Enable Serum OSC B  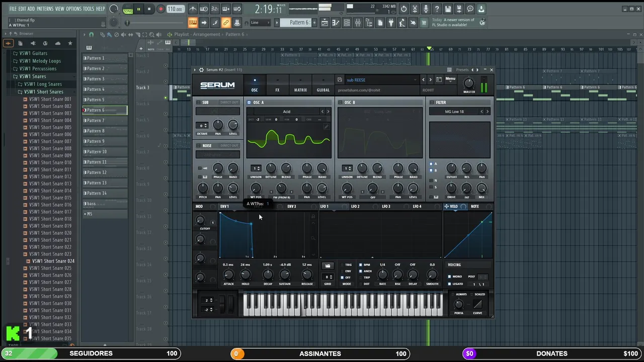click(x=340, y=103)
